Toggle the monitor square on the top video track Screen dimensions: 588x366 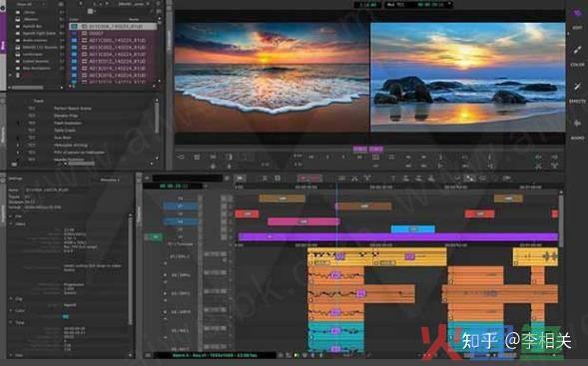click(x=224, y=198)
